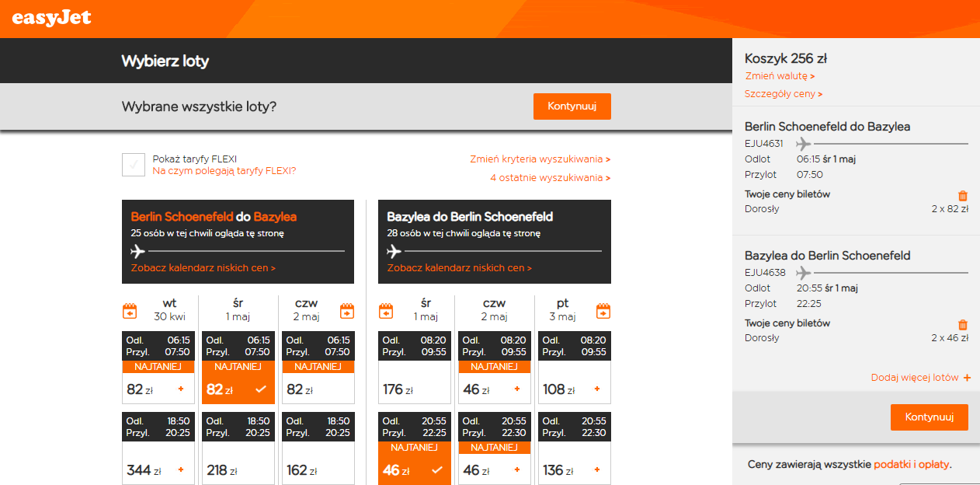Open low fare calendar for Berlin Schoenefeld do Bazylea

pyautogui.click(x=203, y=268)
